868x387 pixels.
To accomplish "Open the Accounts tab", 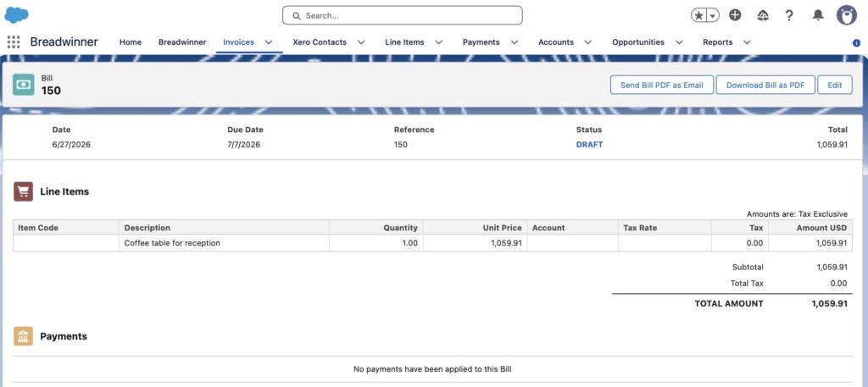I will [556, 42].
